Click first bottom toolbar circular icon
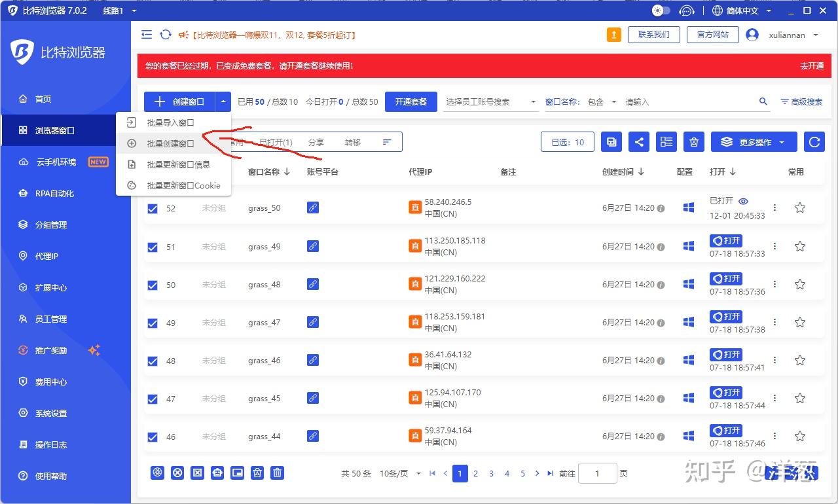This screenshot has height=504, width=838. click(x=157, y=473)
